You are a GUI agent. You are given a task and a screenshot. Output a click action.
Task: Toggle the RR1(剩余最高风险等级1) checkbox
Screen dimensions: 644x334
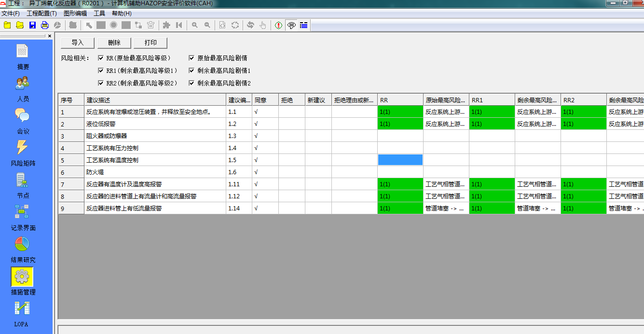(101, 70)
